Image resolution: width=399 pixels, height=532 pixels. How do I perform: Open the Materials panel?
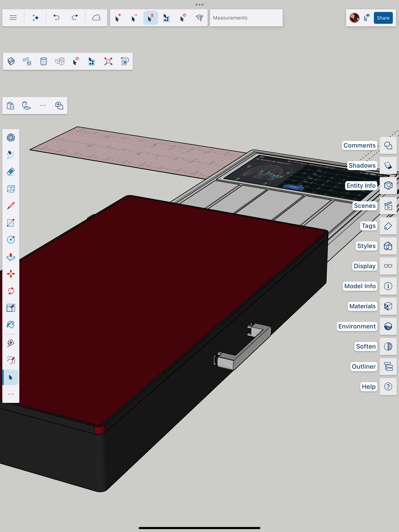click(x=388, y=306)
